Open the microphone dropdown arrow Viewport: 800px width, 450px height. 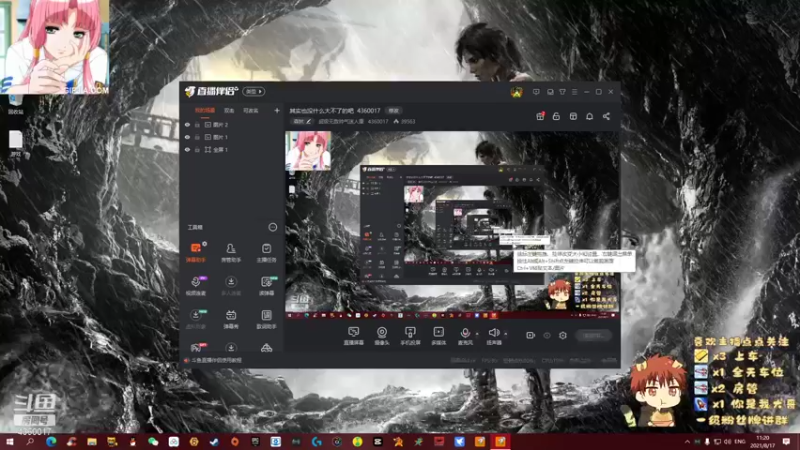coord(477,334)
